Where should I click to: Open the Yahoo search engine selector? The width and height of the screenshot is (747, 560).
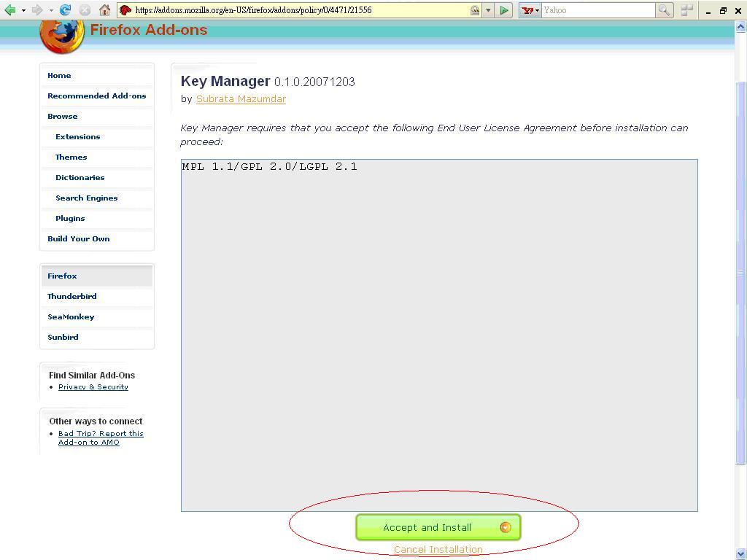530,10
